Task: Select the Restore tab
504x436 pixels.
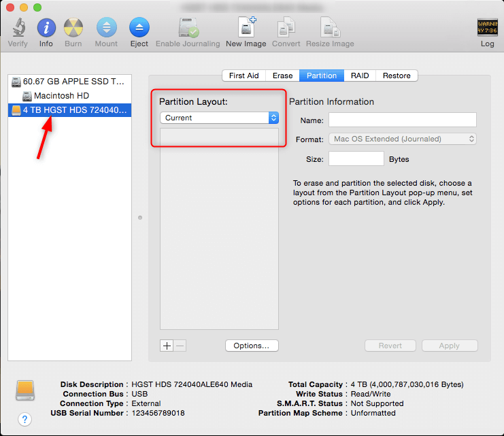Action: point(397,76)
